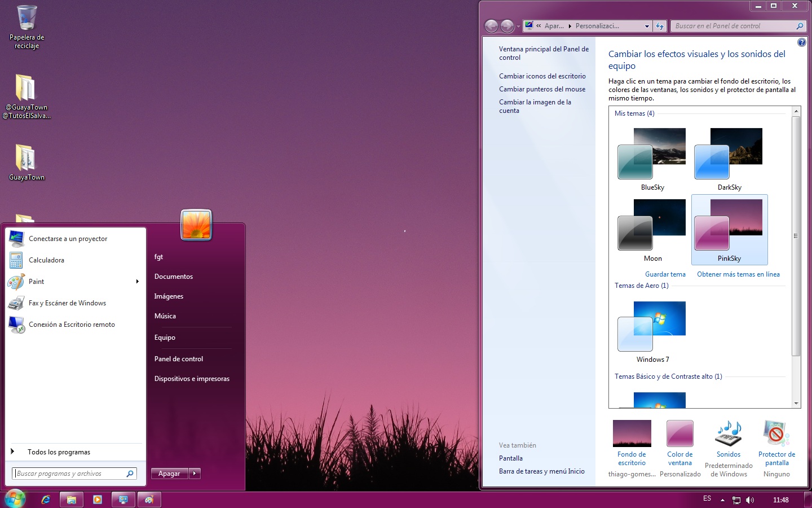Click the user account flower picture

tap(196, 225)
